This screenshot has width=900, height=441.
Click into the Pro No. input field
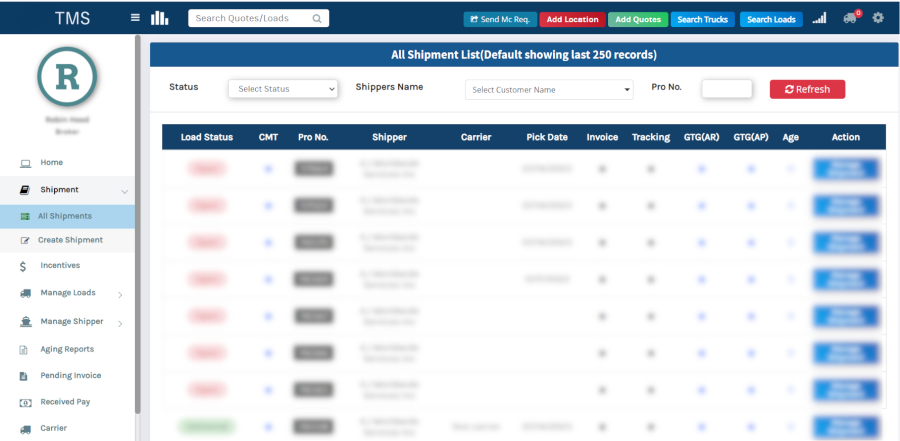tap(726, 89)
